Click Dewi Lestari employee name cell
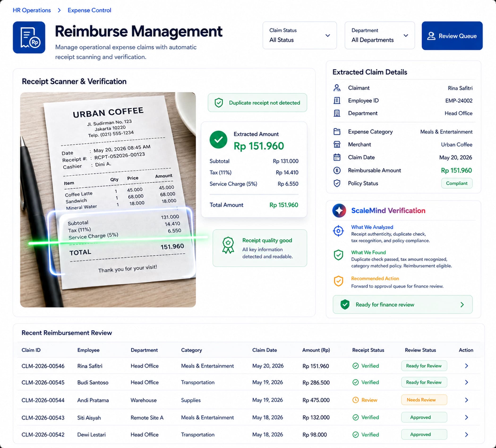Image resolution: width=496 pixels, height=448 pixels. [91, 435]
